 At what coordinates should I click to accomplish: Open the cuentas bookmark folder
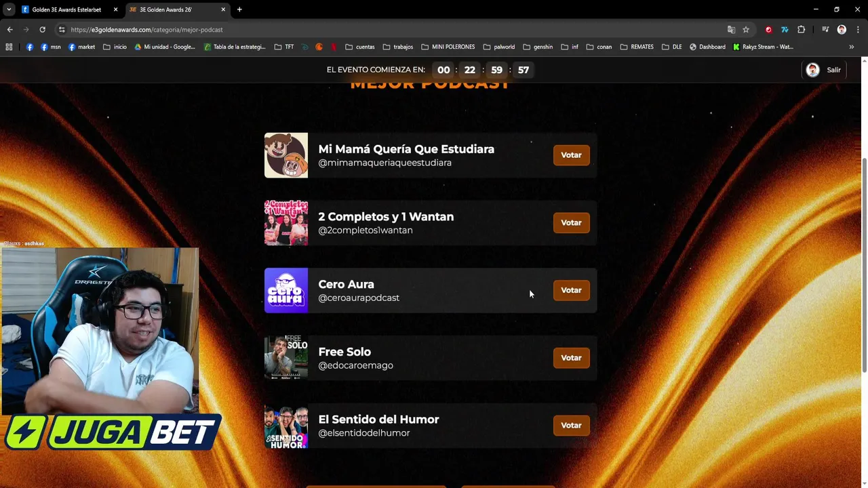tap(360, 47)
